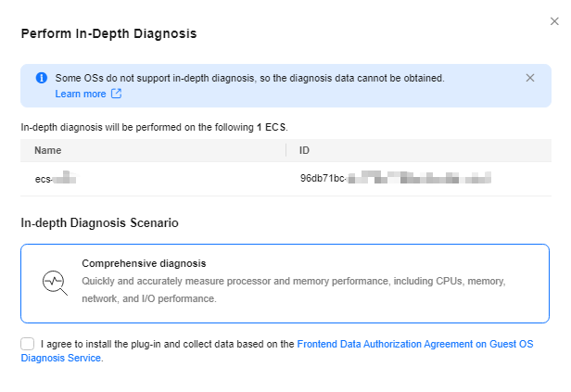Click the "1 ECS" count text

(x=272, y=127)
